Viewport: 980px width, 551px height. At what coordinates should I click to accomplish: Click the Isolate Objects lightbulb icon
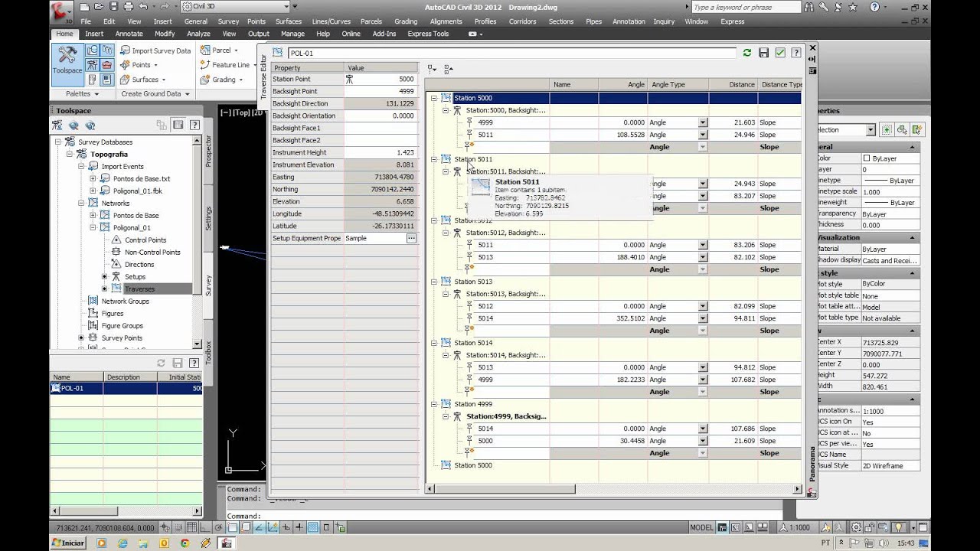coord(898,527)
